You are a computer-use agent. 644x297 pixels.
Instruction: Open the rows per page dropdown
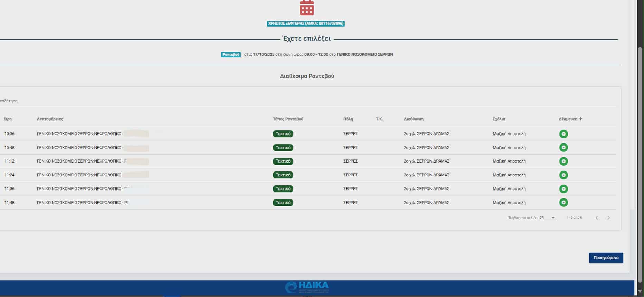coord(547,218)
